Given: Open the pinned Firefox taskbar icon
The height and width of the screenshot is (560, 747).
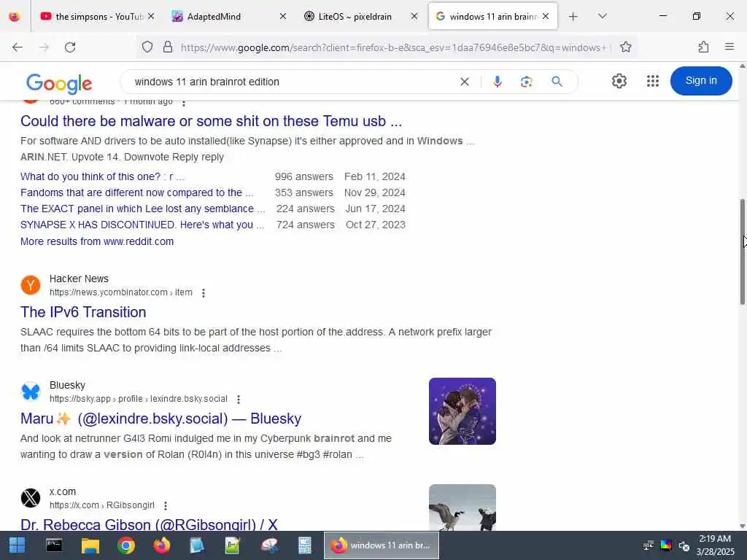Looking at the screenshot, I should click(161, 545).
